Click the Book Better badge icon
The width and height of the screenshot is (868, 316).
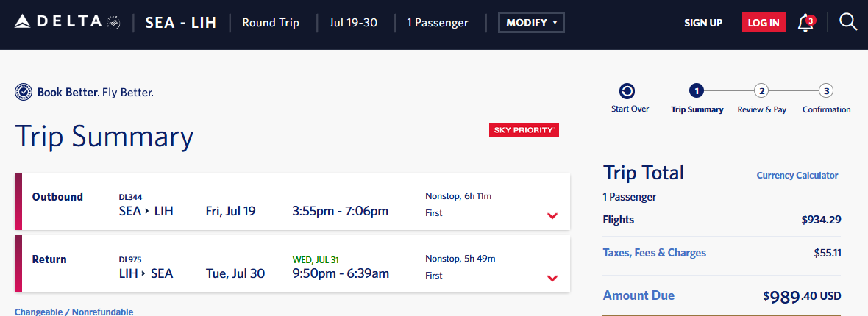click(x=24, y=92)
